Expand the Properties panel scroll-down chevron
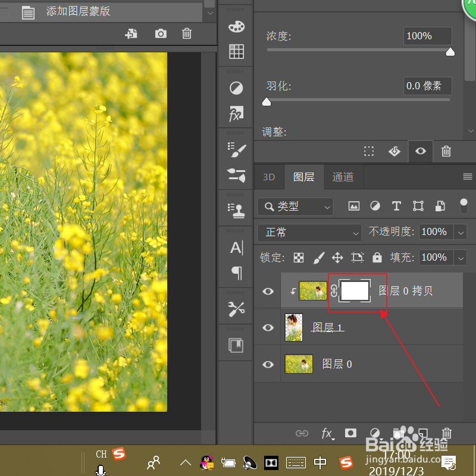The width and height of the screenshot is (476, 476). click(x=471, y=131)
